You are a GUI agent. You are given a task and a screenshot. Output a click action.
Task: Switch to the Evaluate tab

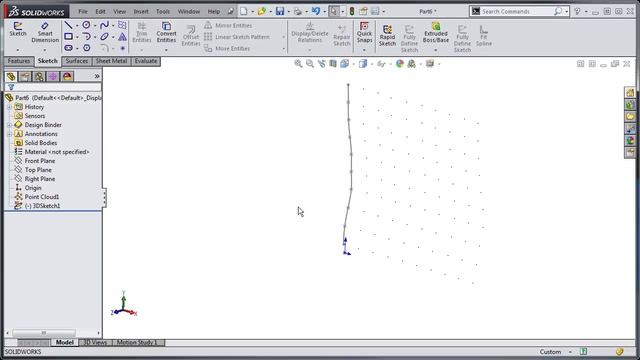click(146, 61)
